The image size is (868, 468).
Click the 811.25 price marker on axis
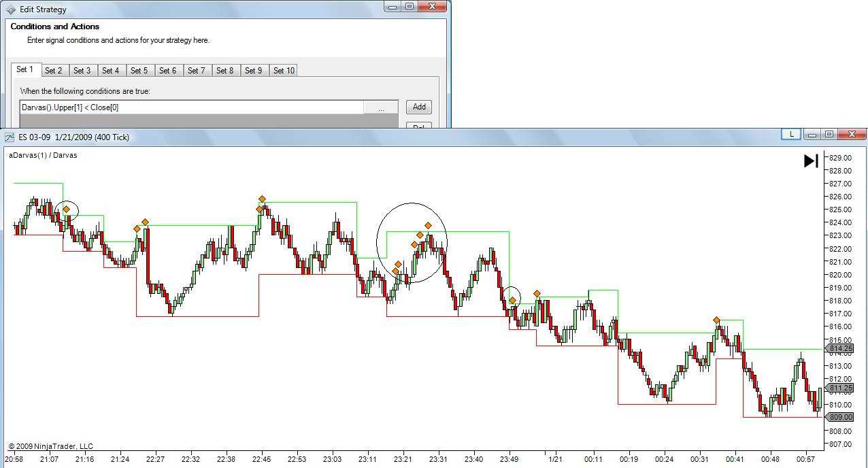pos(840,388)
